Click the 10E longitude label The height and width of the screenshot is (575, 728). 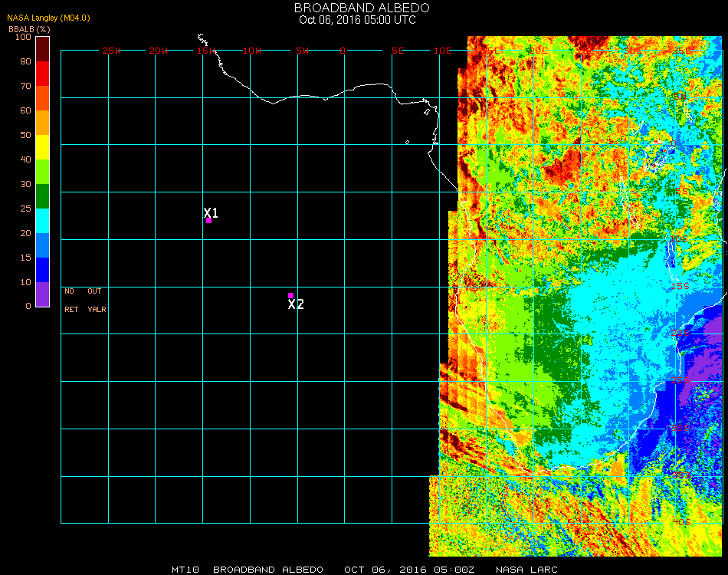click(442, 51)
